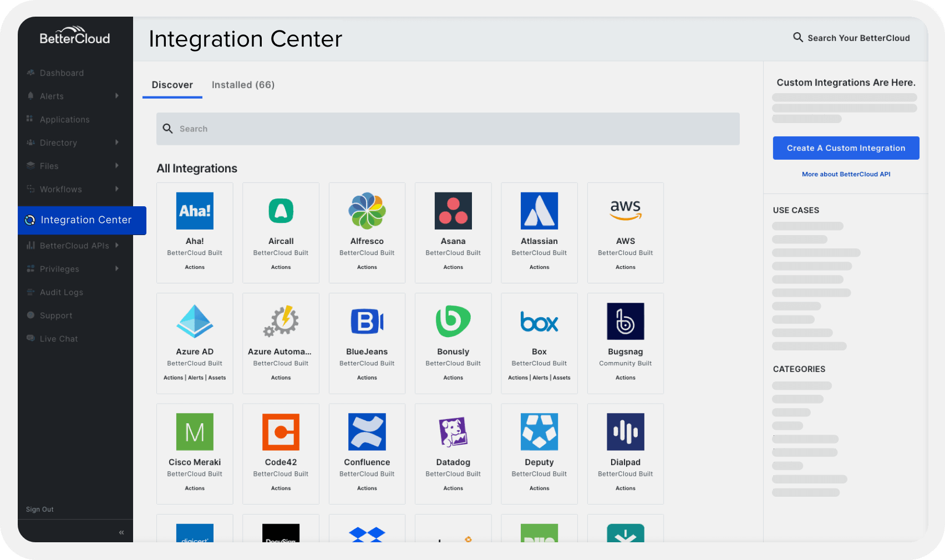Select the Datadog dog logo
Screen dimensions: 945x560
(453, 431)
